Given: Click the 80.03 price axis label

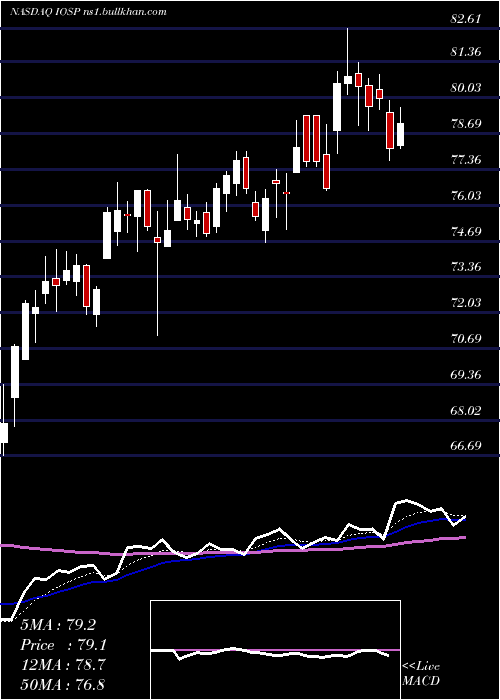Looking at the screenshot, I should 466,88.
